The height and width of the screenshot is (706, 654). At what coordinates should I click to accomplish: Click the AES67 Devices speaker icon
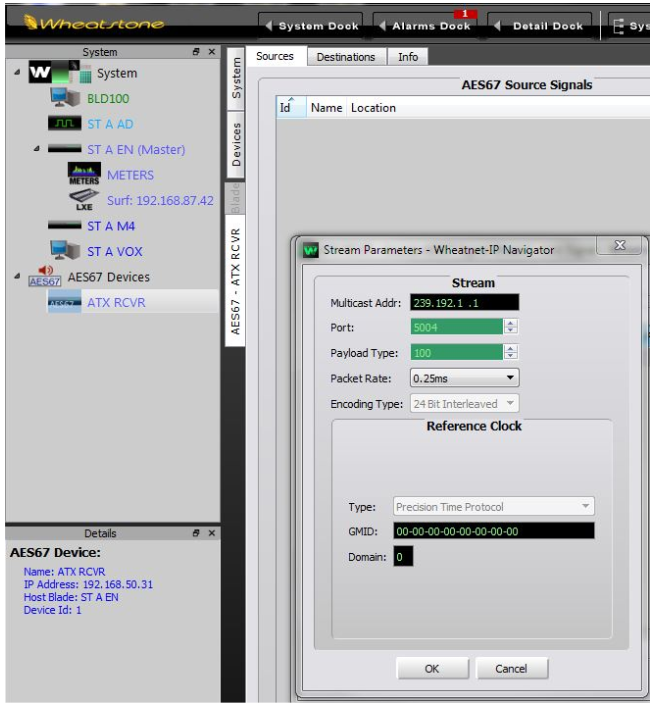point(45,276)
